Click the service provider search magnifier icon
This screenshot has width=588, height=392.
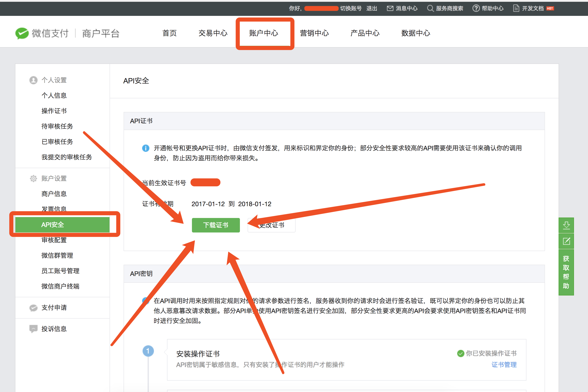coord(430,9)
